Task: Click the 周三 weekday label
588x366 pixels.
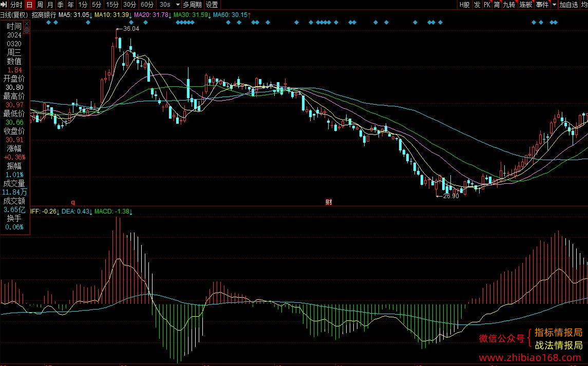Action: point(14,52)
